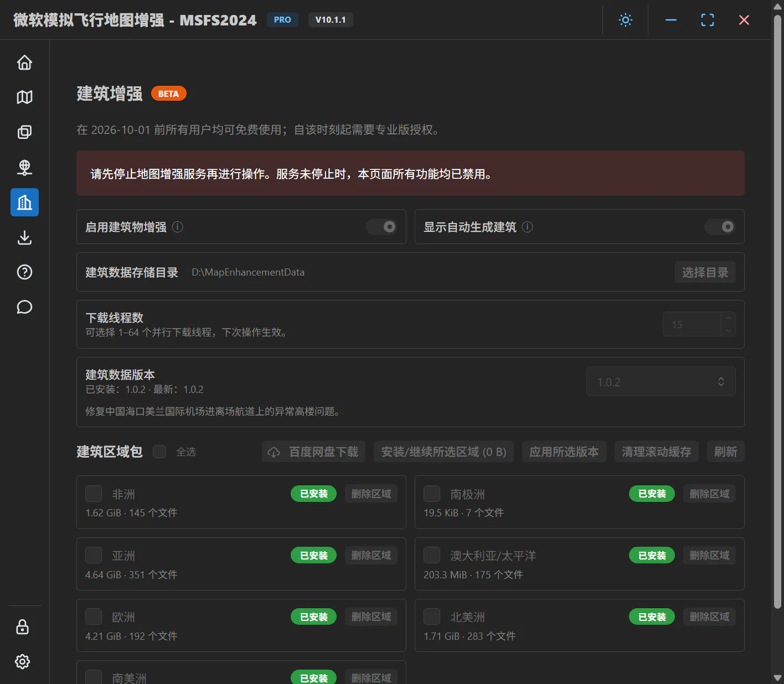Click the 下载线程数 value field
The height and width of the screenshot is (684, 784).
[692, 324]
